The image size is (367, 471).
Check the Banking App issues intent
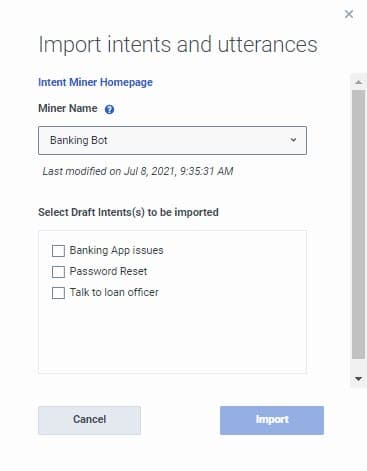(58, 251)
